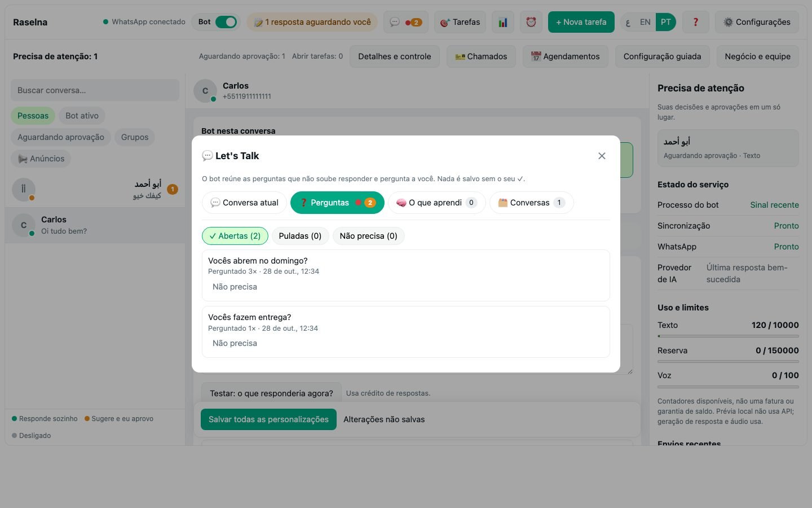The height and width of the screenshot is (508, 812).
Task: Mark 'Vocês fazem entrega?' as Não precisa
Action: [x=235, y=343]
